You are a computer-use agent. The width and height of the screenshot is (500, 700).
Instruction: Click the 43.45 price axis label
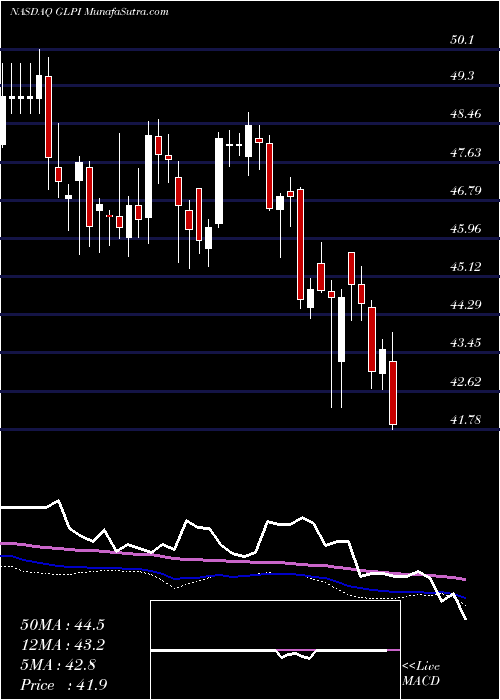point(465,343)
